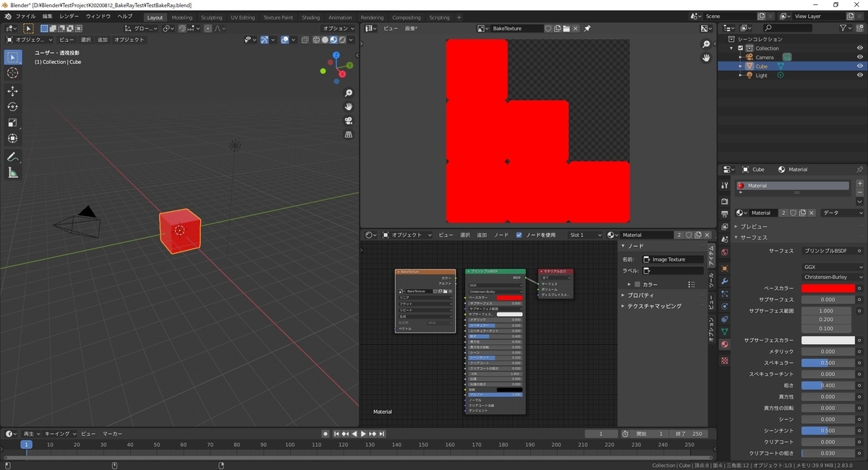Screen dimensions: 868x470
Task: Pick the Annotate pencil tool
Action: pos(13,157)
